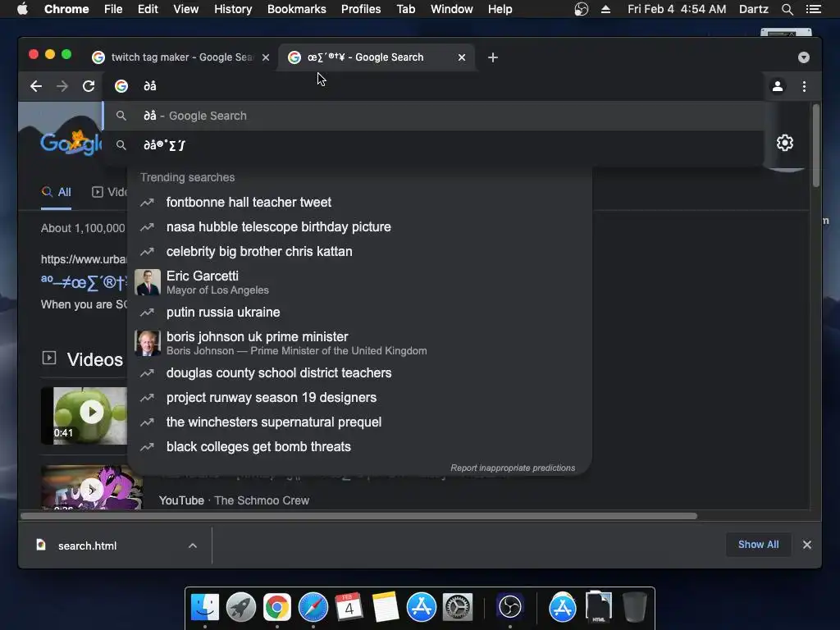Viewport: 840px width, 630px height.
Task: Choose black colleges get bomb threats
Action: [359, 447]
